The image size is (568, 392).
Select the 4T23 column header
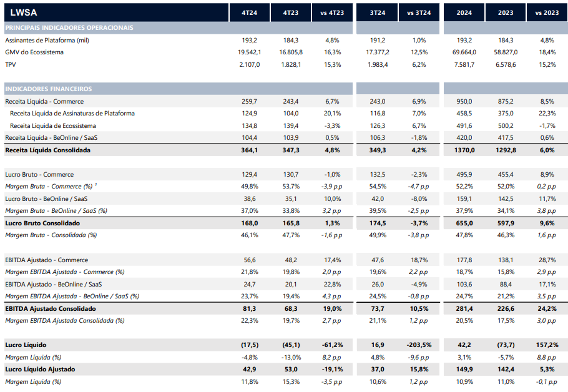point(290,12)
